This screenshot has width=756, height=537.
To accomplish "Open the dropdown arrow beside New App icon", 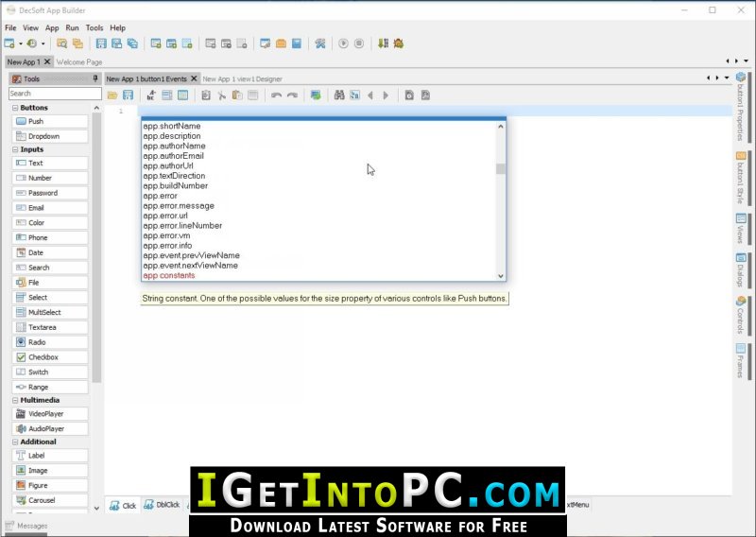I will click(x=21, y=43).
